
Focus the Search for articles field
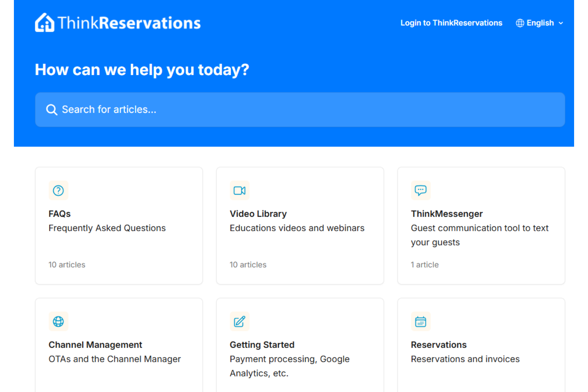point(300,110)
